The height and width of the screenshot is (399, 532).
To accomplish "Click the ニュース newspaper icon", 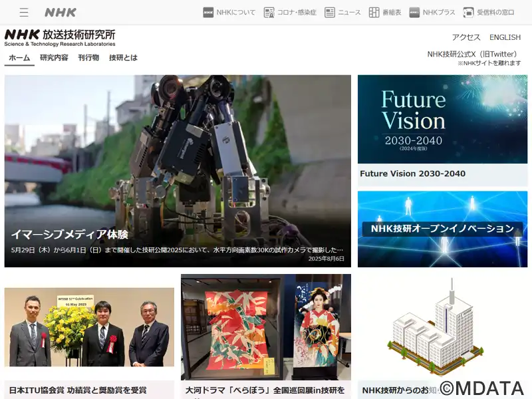I will point(329,13).
